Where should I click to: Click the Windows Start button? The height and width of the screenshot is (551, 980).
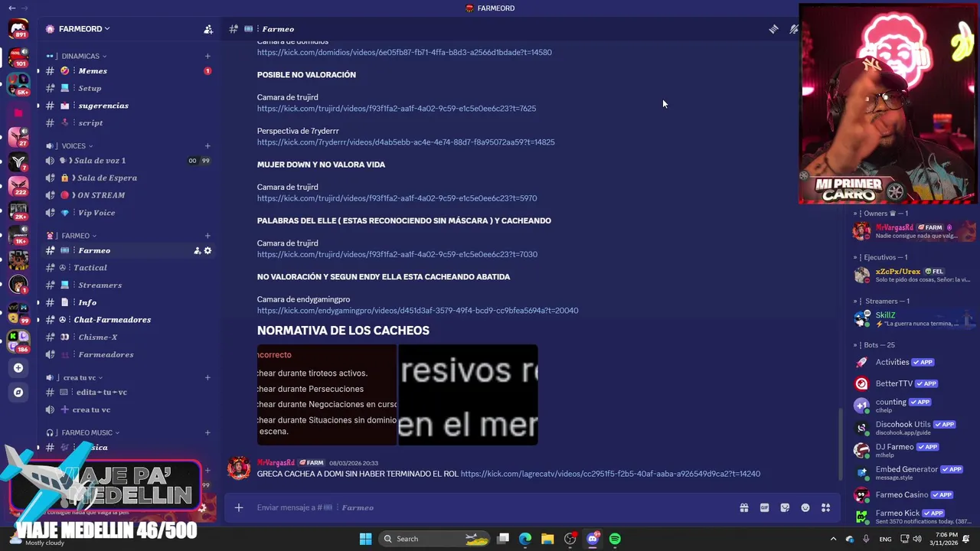365,539
